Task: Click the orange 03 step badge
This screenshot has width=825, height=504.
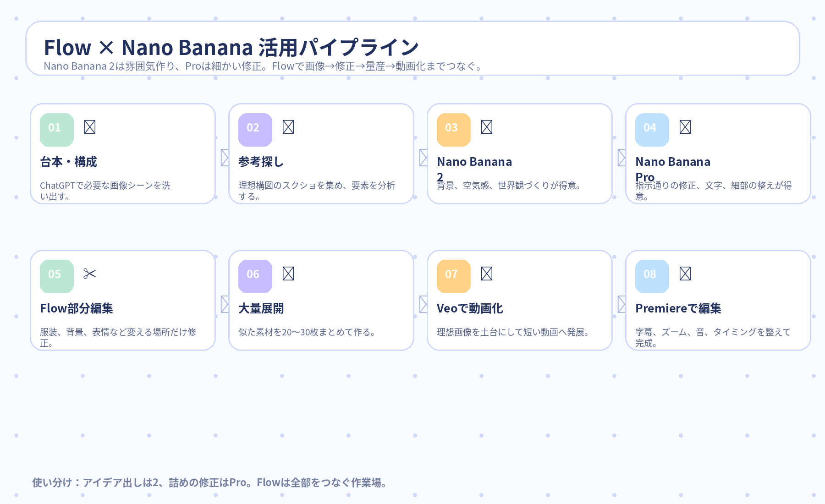Action: tap(454, 130)
